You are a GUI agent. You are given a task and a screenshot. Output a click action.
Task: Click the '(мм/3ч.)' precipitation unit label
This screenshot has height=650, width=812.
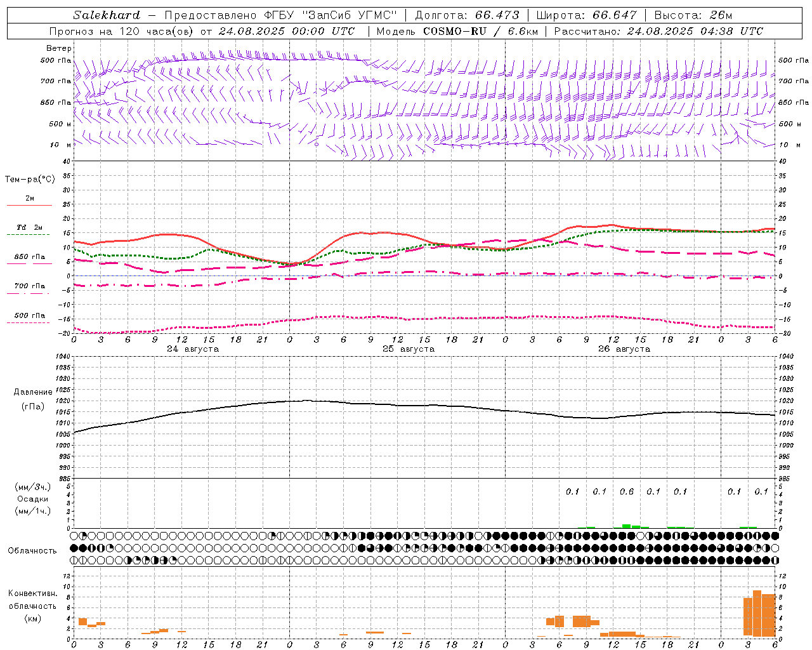[33, 487]
